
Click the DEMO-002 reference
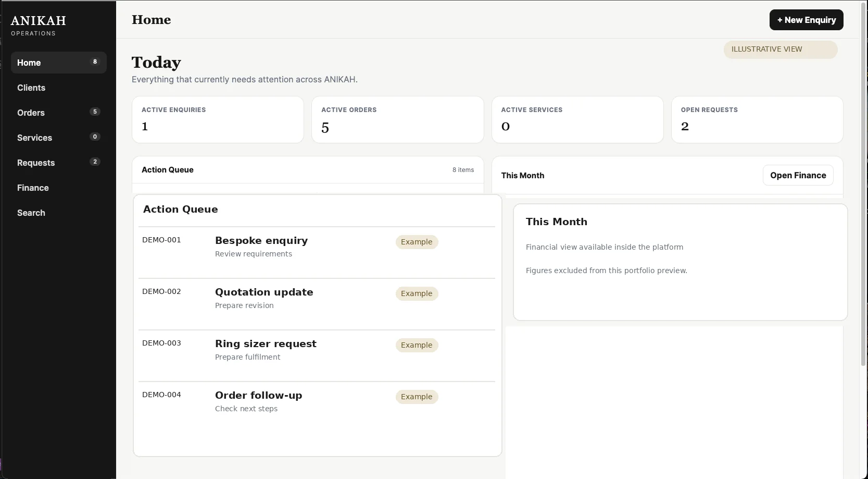pyautogui.click(x=161, y=292)
